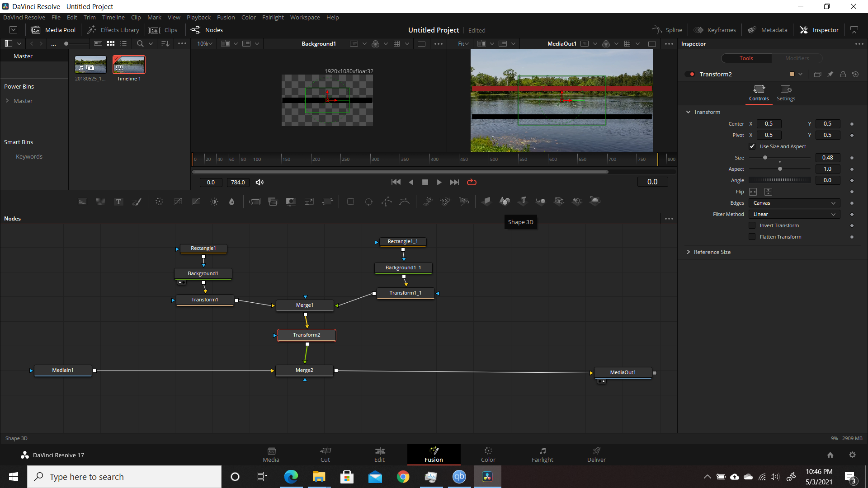
Task: Add a Rectangle mask from toolbar
Action: [x=350, y=202]
